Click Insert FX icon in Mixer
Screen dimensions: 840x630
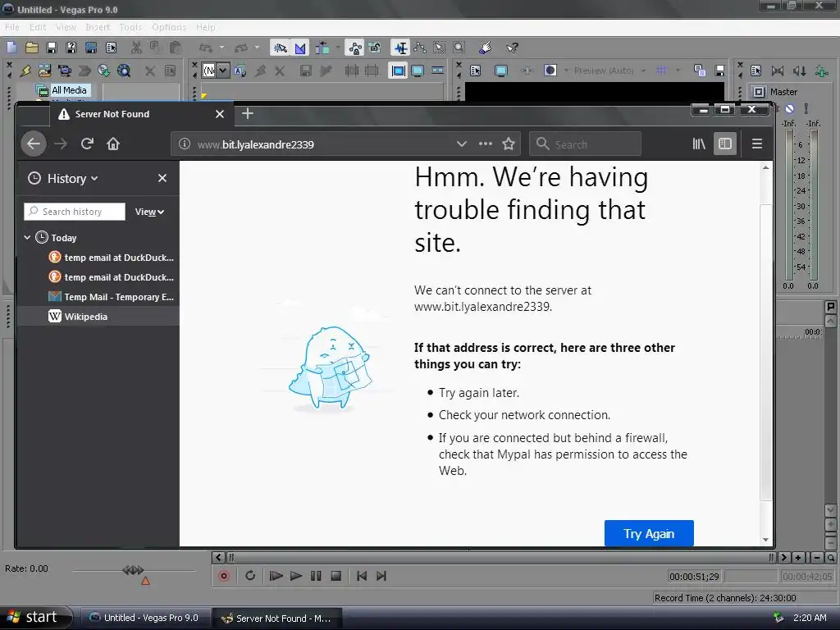[x=821, y=71]
